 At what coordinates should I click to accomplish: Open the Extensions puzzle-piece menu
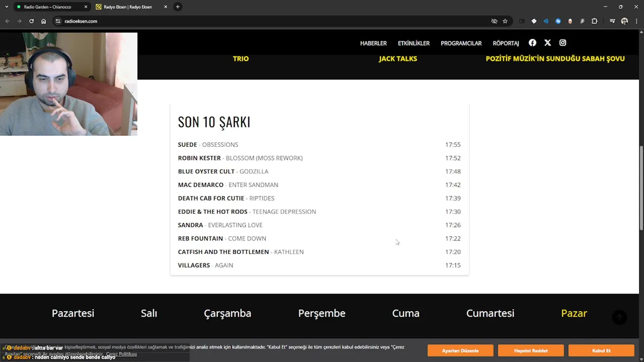point(594,21)
